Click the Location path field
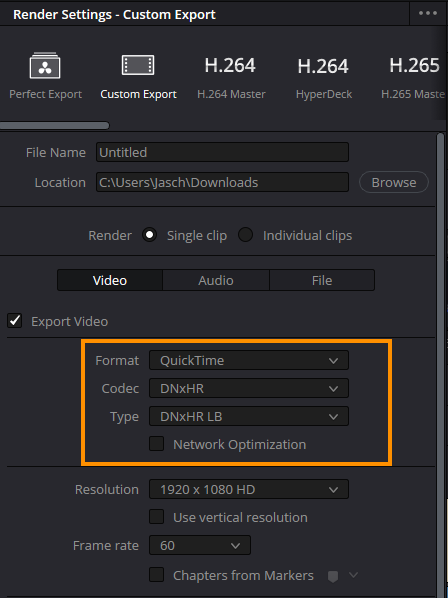Image resolution: width=448 pixels, height=598 pixels. 222,182
